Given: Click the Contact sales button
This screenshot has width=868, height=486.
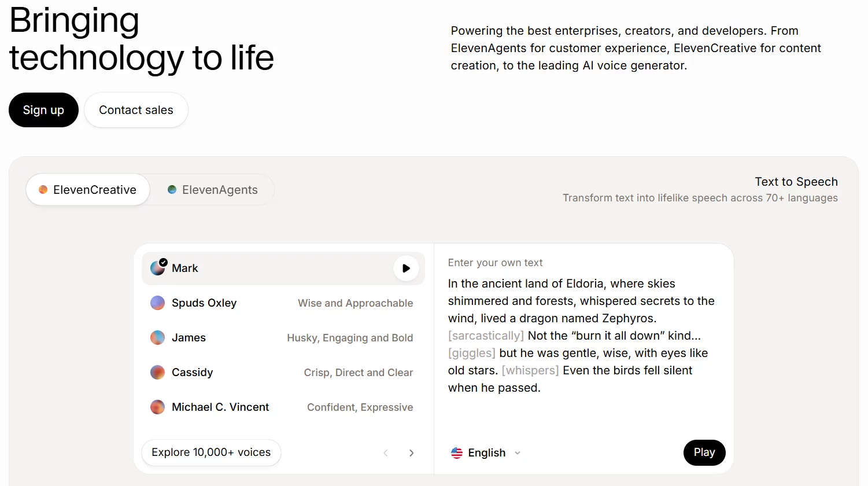Looking at the screenshot, I should [x=136, y=110].
